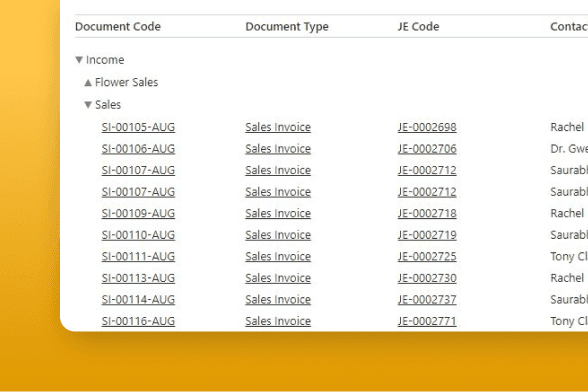Click the Document Code column header
The height and width of the screenshot is (392, 588).
point(118,27)
